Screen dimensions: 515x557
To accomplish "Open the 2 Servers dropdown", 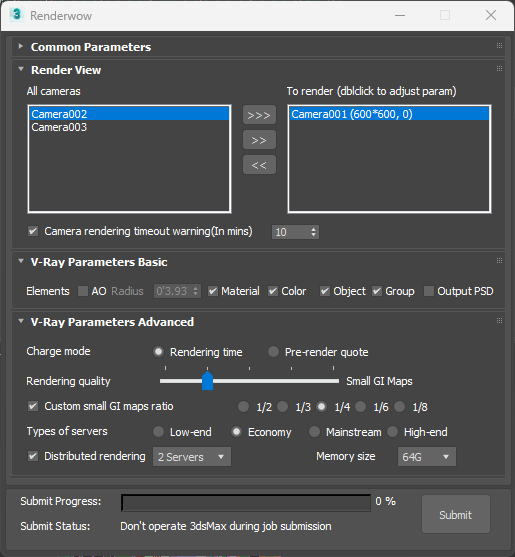I will 192,456.
